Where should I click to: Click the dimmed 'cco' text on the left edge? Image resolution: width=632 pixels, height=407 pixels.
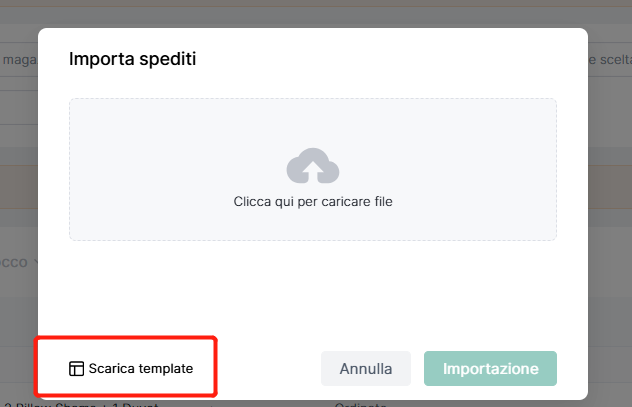(14, 262)
